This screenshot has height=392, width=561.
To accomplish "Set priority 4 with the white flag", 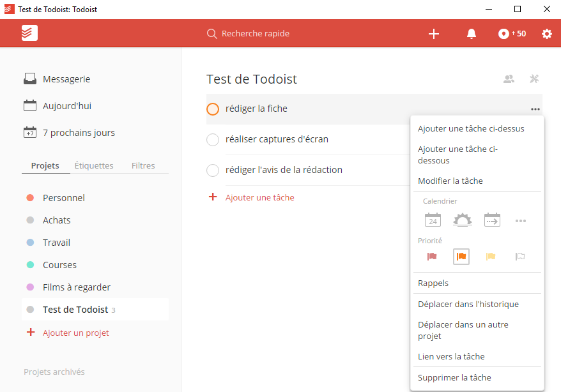I will click(520, 256).
